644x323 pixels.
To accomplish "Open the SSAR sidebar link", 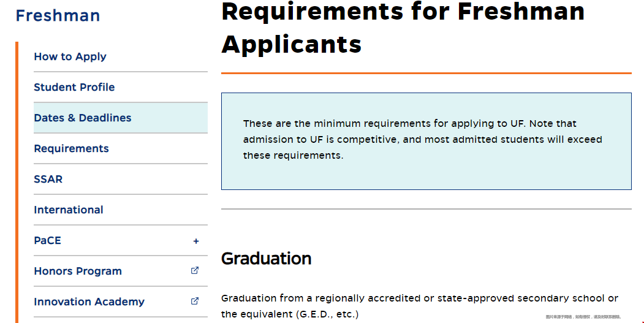I will pos(48,179).
